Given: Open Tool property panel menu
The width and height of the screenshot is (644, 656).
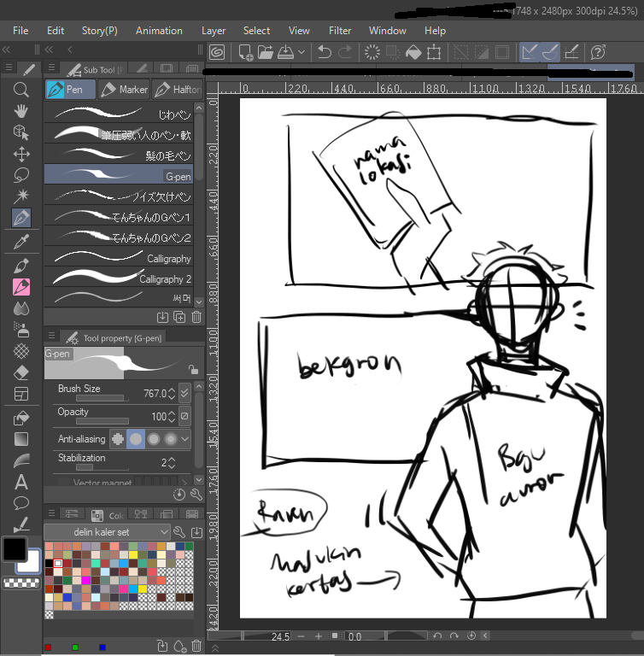Looking at the screenshot, I should click(x=52, y=336).
